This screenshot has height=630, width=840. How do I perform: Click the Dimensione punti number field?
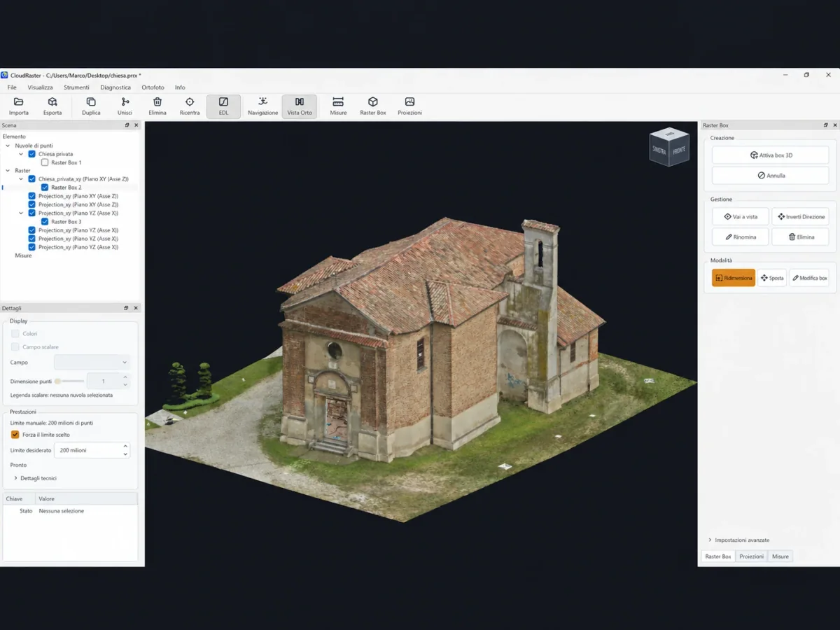(x=108, y=381)
